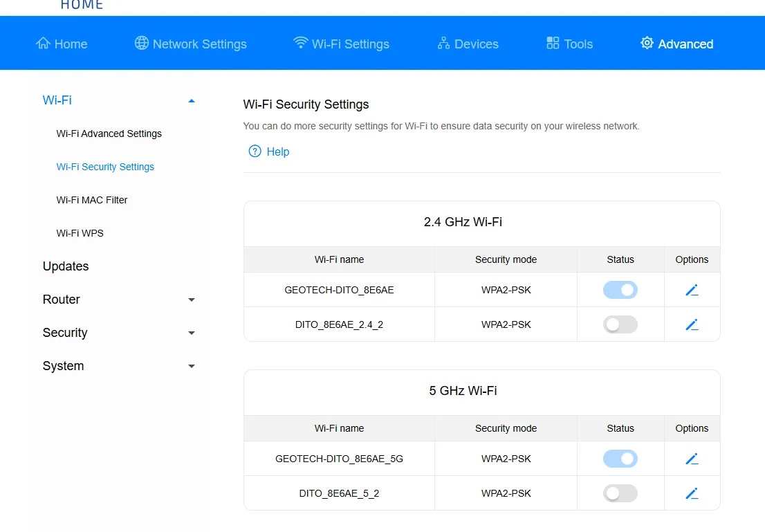The width and height of the screenshot is (765, 532).
Task: Edit GEOTECH-DITO_8E6AE network with pencil icon
Action: tap(692, 290)
